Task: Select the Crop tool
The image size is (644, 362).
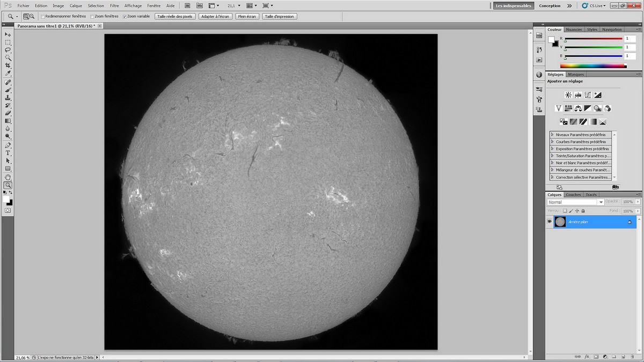Action: click(8, 65)
